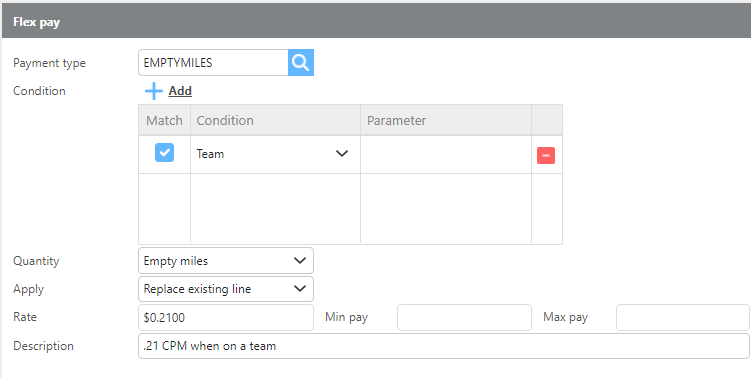The width and height of the screenshot is (751, 379).
Task: Click the Min pay input box
Action: click(464, 317)
